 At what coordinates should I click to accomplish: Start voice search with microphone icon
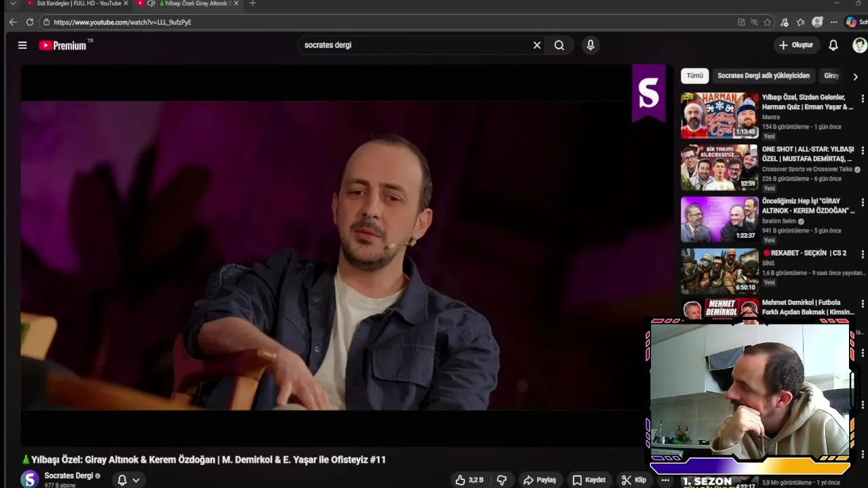point(591,45)
